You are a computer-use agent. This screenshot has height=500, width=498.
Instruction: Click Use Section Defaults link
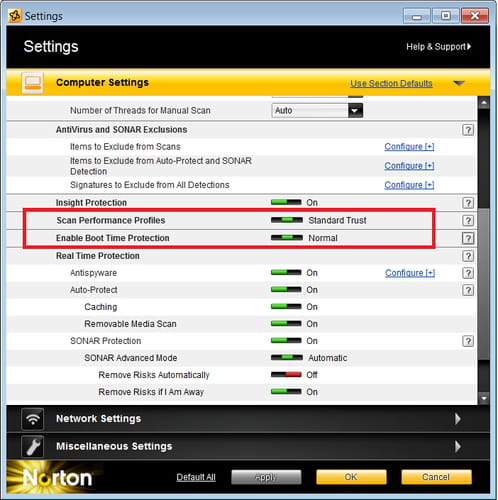[391, 83]
